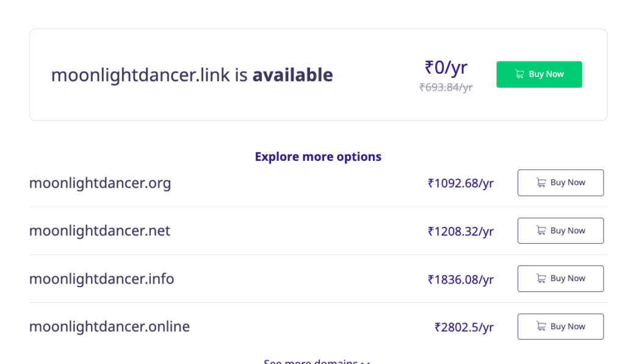Click the ₹1836.08/yr price

click(x=461, y=279)
